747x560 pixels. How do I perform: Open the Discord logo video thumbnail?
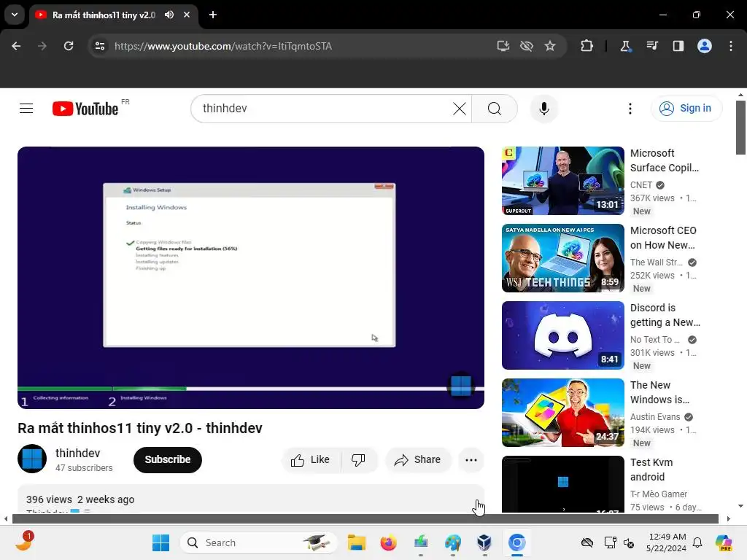(x=562, y=335)
